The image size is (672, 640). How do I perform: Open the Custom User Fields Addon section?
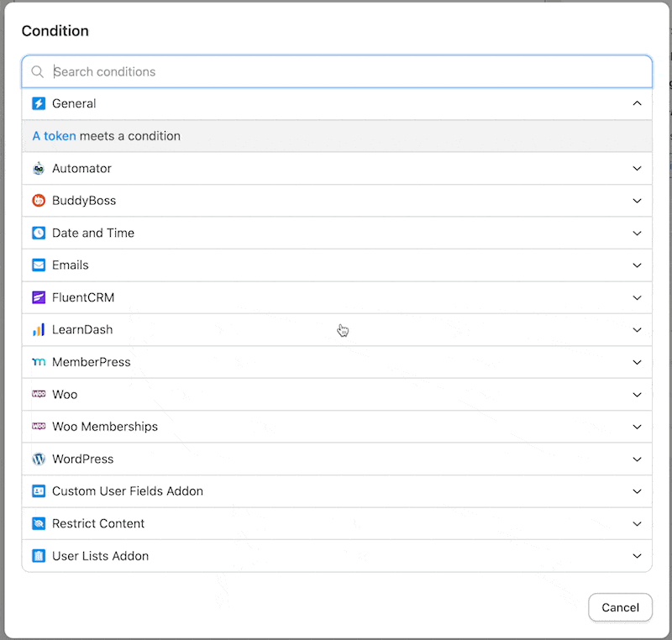637,490
